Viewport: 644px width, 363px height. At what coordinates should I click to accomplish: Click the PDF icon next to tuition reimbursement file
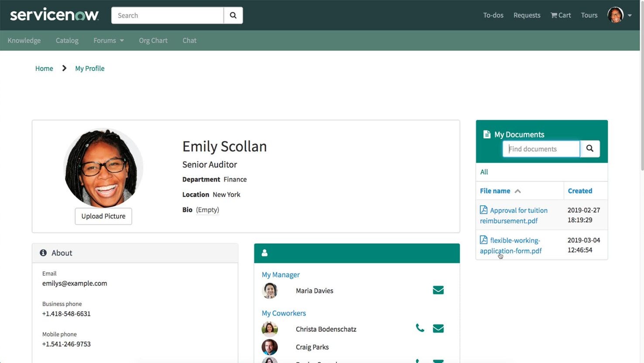tap(483, 210)
